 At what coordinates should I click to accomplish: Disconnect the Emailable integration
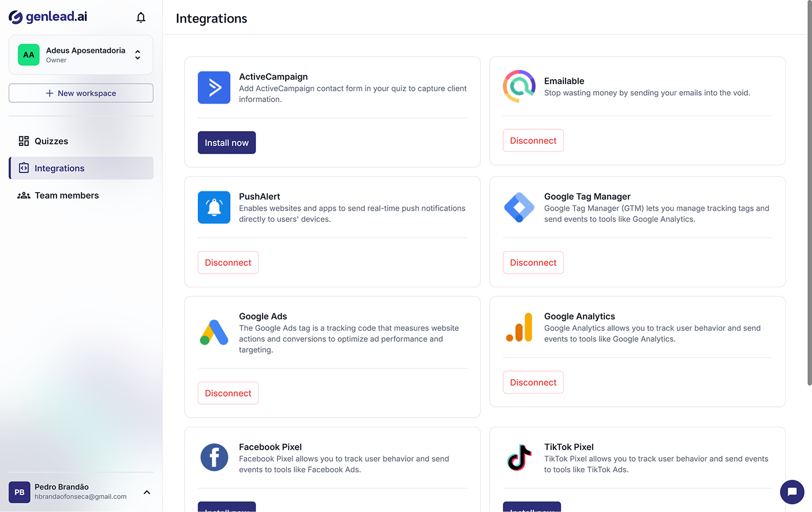tap(533, 140)
